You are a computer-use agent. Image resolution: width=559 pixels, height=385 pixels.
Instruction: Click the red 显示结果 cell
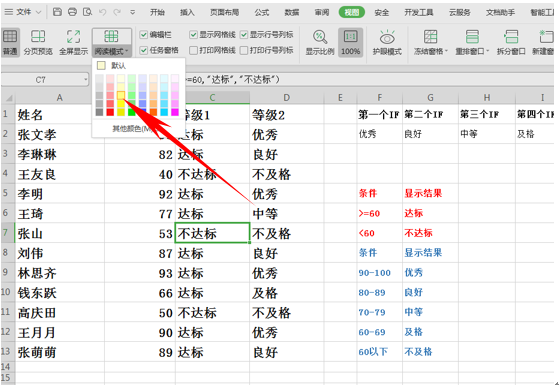tap(430, 194)
